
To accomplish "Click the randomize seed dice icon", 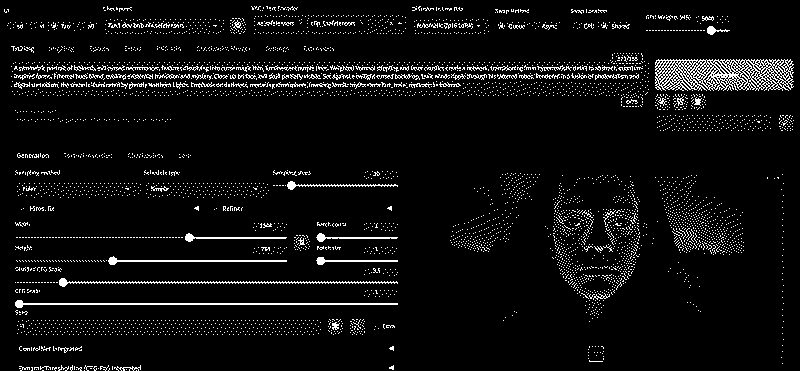I will (x=335, y=327).
